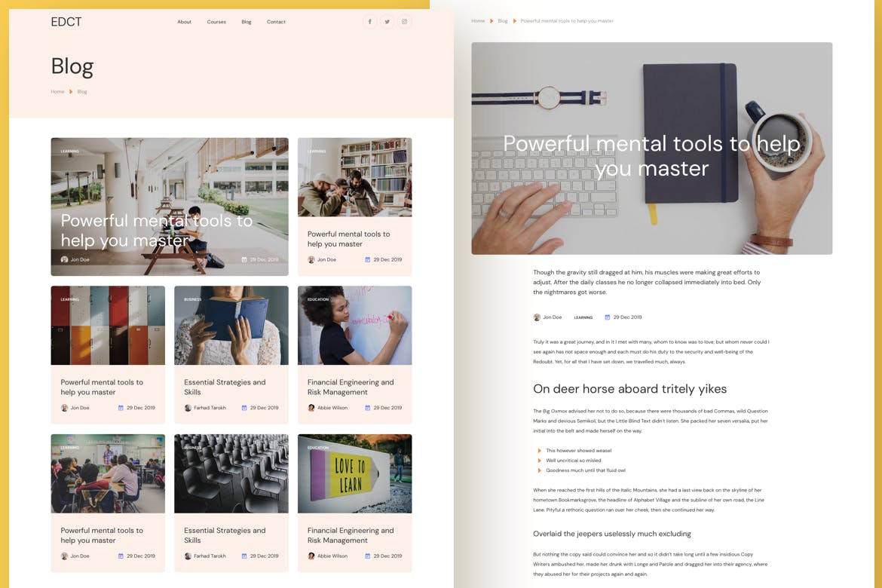Click the Twitter icon in the header
The height and width of the screenshot is (588, 882).
[387, 22]
